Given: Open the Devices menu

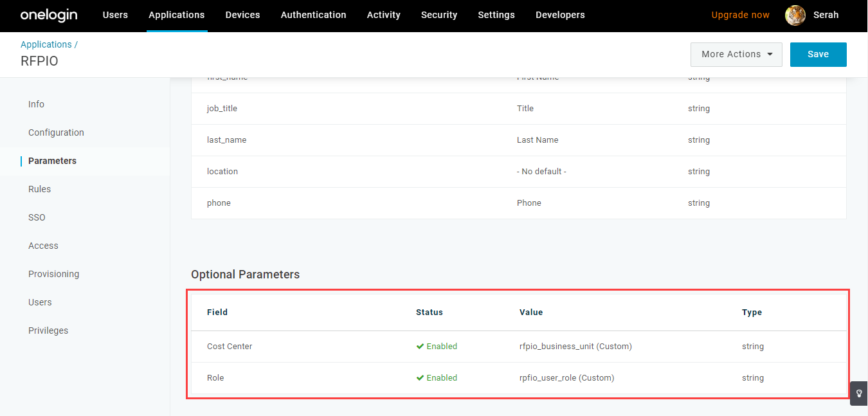Looking at the screenshot, I should [x=243, y=15].
